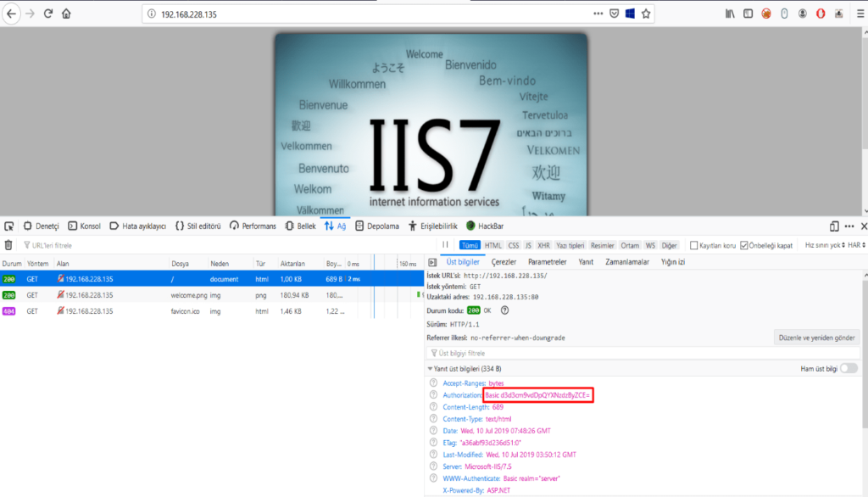The height and width of the screenshot is (497, 868).
Task: Open the Bellek memory tab
Action: pyautogui.click(x=301, y=226)
